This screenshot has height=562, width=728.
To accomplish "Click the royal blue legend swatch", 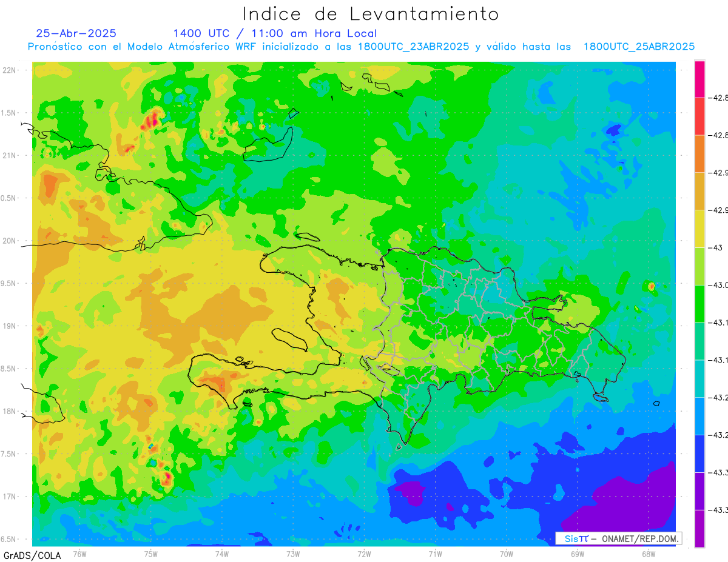I will click(699, 453).
